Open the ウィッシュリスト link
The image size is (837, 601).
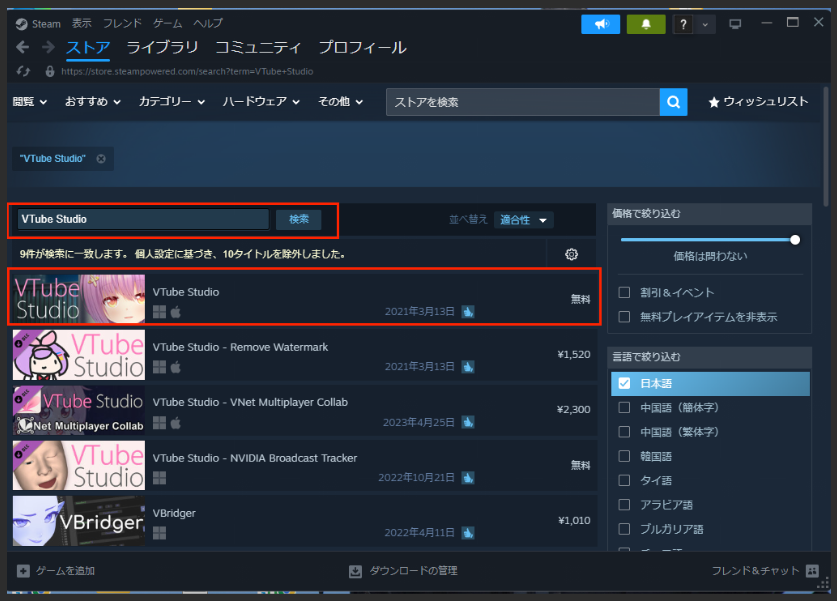point(757,102)
